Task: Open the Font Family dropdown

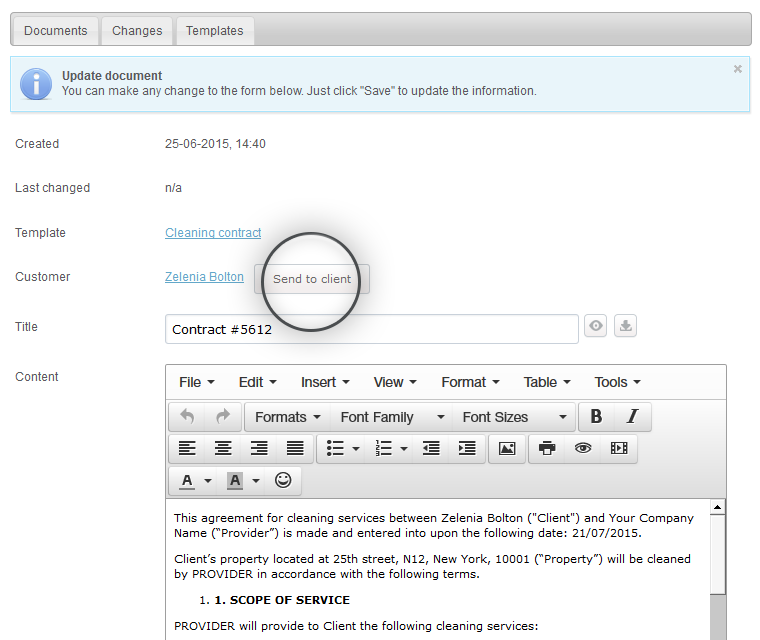Action: click(x=392, y=417)
